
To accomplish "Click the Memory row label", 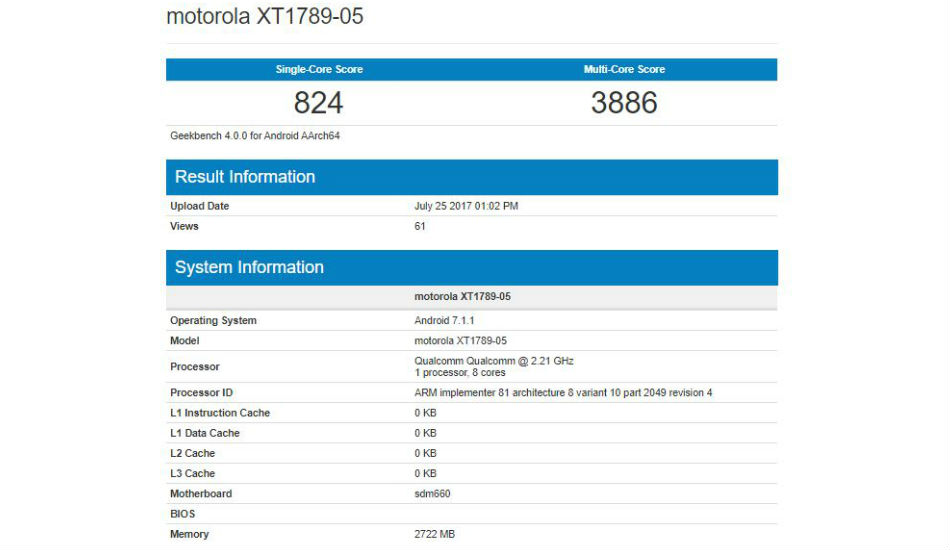I will (190, 534).
